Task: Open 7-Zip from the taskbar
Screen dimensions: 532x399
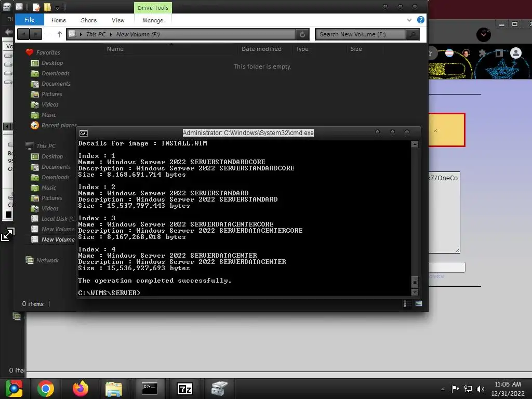Action: click(x=185, y=389)
